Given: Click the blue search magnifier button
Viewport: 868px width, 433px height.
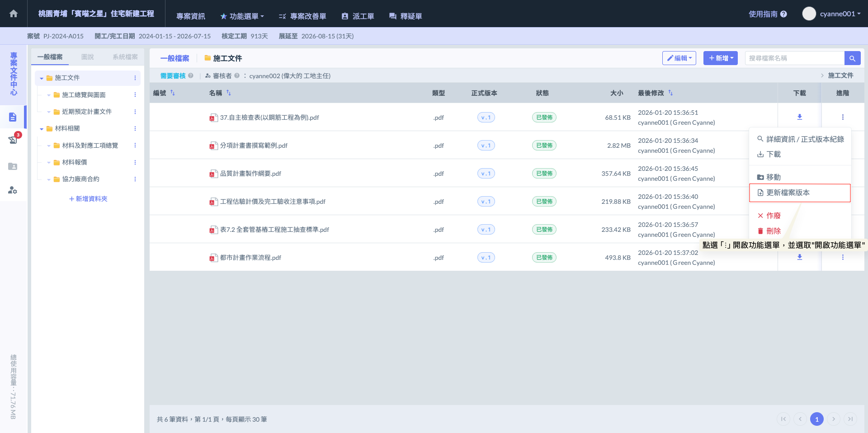Looking at the screenshot, I should click(852, 58).
